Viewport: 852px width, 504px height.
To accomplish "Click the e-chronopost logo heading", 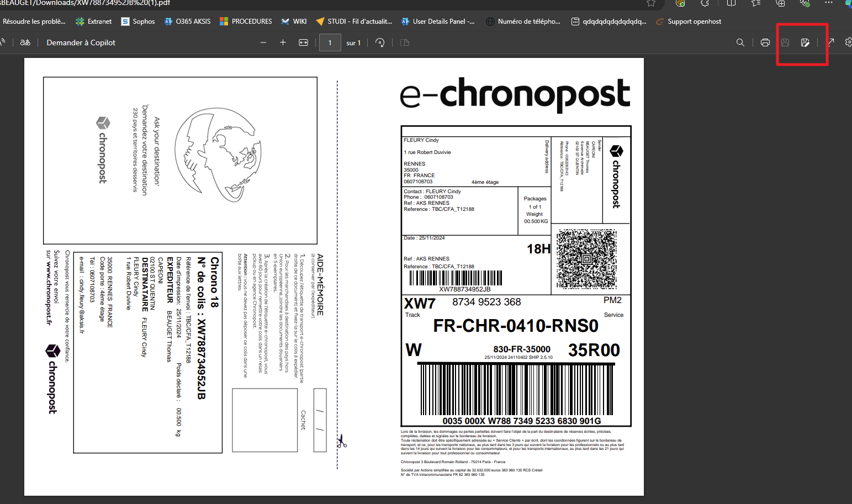I will [515, 94].
